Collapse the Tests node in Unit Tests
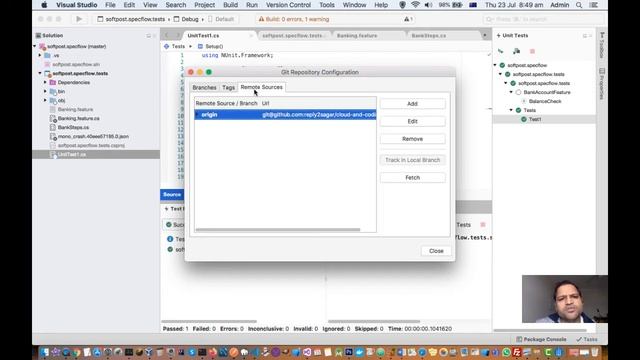Image resolution: width=640 pixels, height=360 pixels. 511,110
